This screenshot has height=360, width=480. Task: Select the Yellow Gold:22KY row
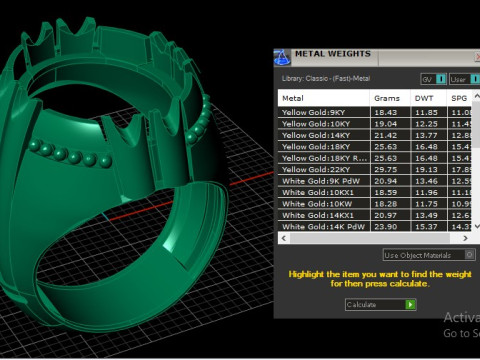375,169
